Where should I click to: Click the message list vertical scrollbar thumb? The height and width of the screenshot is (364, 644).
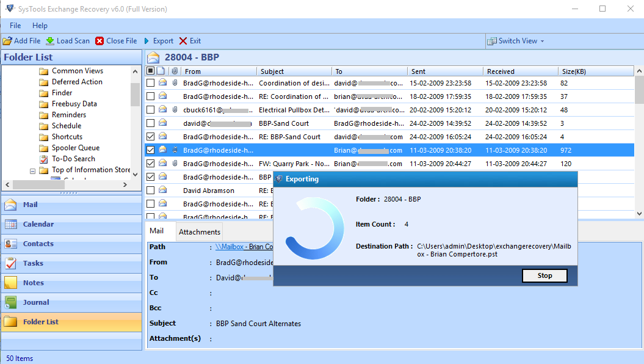click(639, 90)
